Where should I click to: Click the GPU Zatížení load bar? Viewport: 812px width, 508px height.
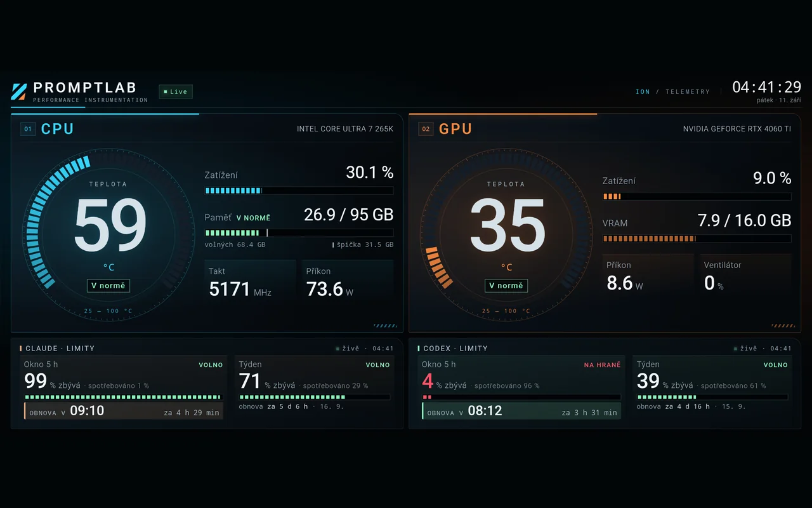697,196
